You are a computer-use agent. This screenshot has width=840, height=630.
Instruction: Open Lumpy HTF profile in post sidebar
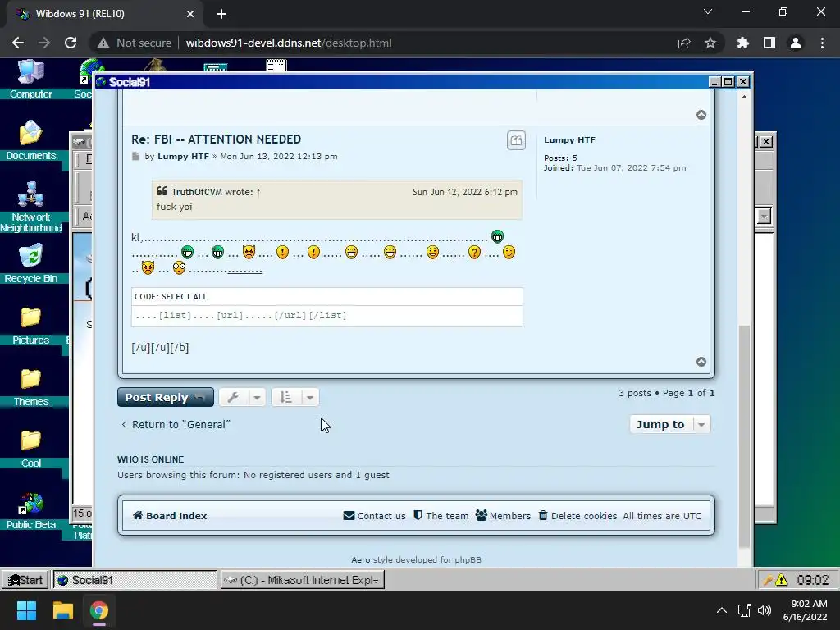click(569, 139)
